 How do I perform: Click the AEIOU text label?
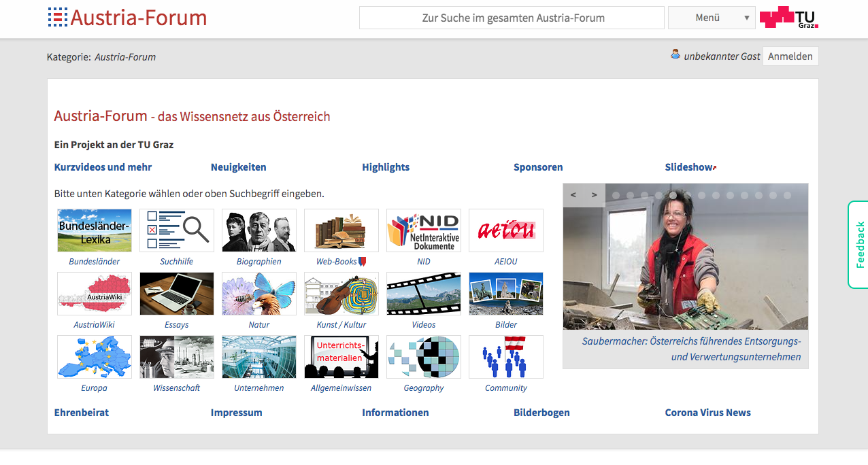point(506,262)
